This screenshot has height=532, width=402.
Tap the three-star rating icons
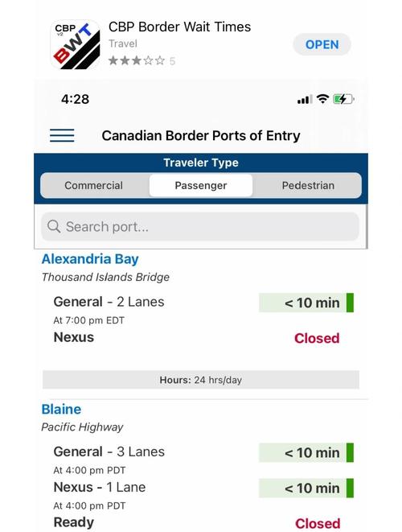136,60
